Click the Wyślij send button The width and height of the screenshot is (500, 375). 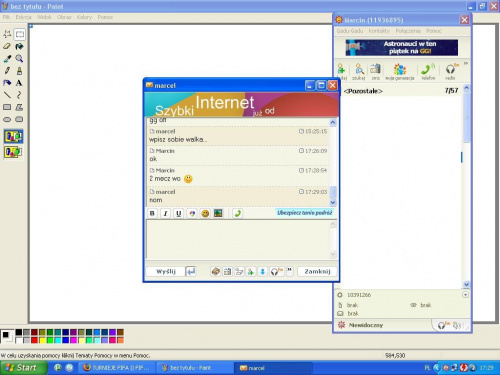(166, 271)
